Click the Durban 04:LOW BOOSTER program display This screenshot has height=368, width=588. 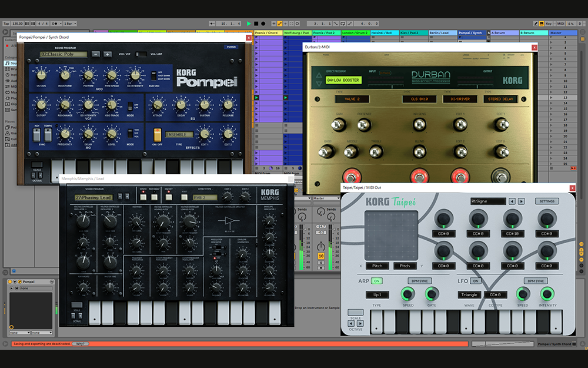343,80
